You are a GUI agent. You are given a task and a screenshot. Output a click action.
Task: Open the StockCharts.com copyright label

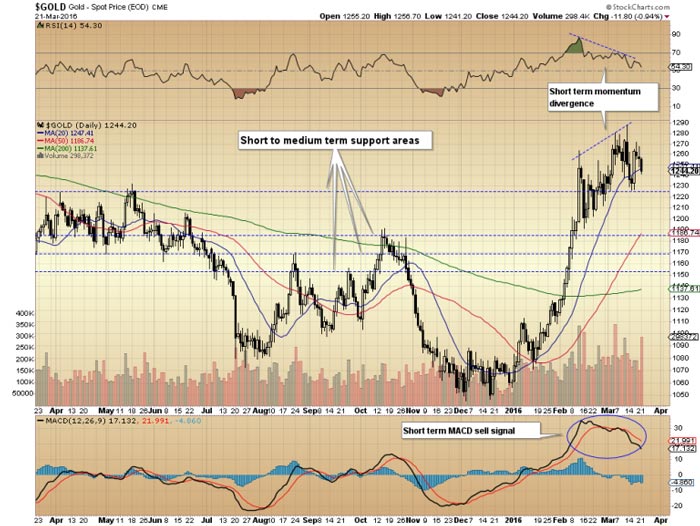[x=638, y=7]
